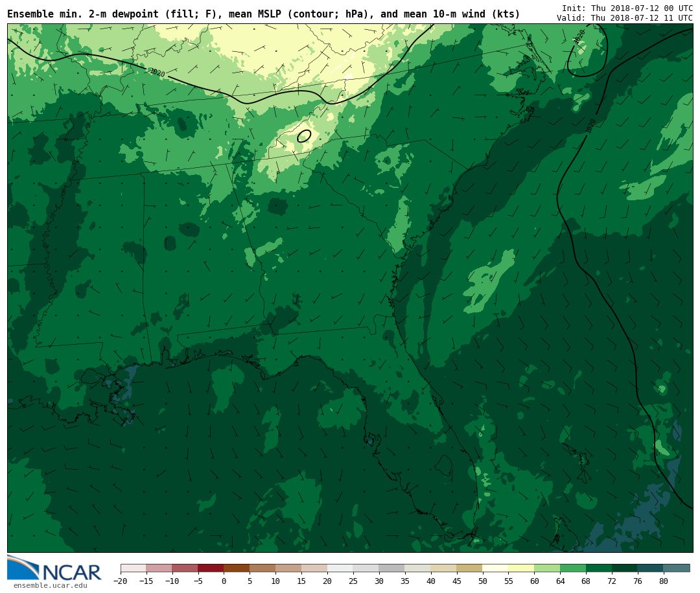Image resolution: width=700 pixels, height=593 pixels.
Task: Select the dark teal swatch between 76 and 80
Action: (650, 568)
